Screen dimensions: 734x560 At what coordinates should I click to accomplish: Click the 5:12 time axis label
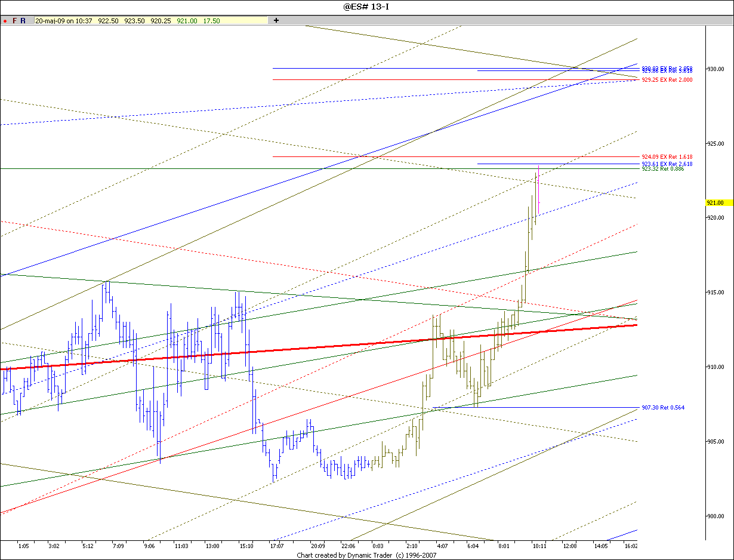(88, 546)
